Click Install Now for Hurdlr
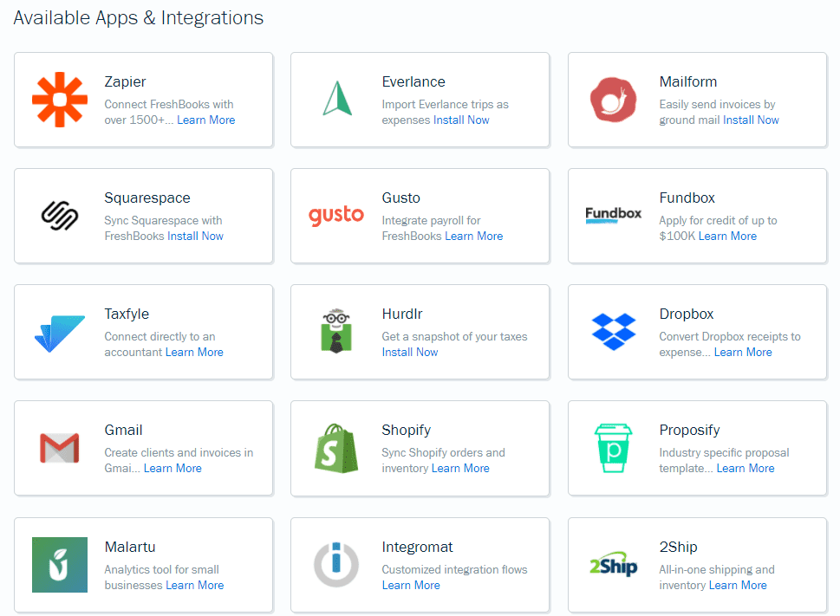 [410, 352]
